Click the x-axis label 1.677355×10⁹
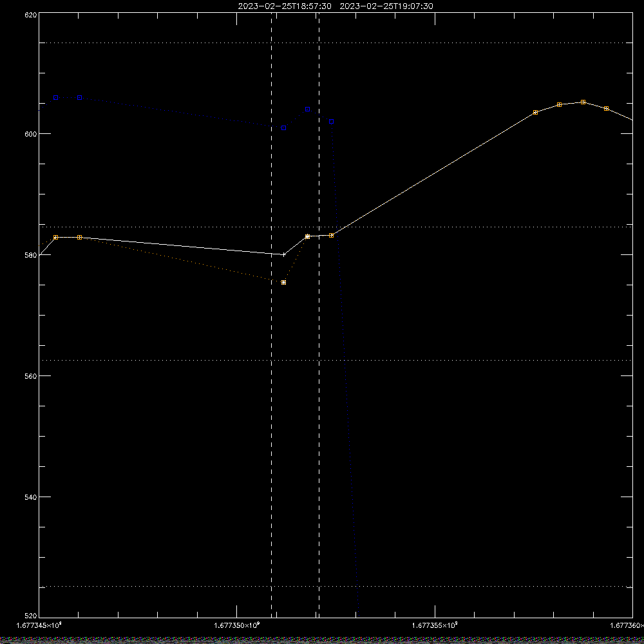 (x=435, y=625)
